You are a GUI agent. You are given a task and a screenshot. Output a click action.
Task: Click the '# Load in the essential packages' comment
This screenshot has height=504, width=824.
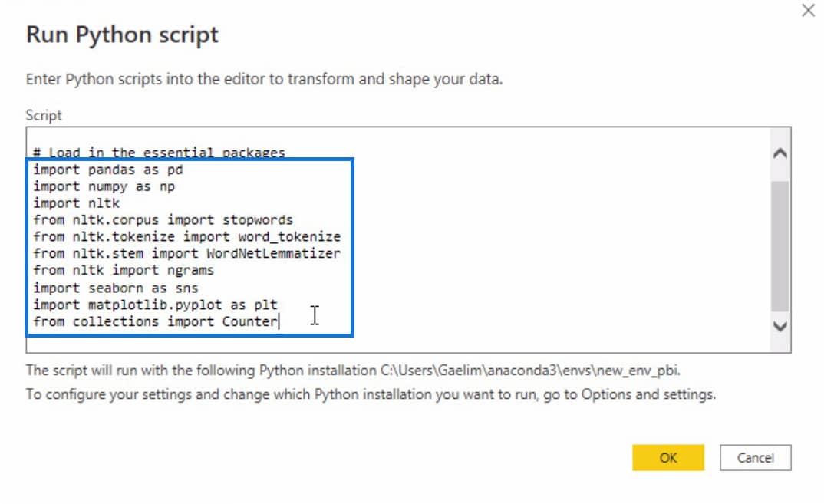pos(159,153)
